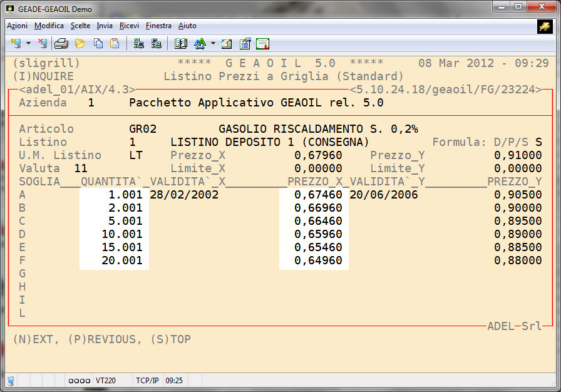Click the send file transfer icon

(138, 44)
